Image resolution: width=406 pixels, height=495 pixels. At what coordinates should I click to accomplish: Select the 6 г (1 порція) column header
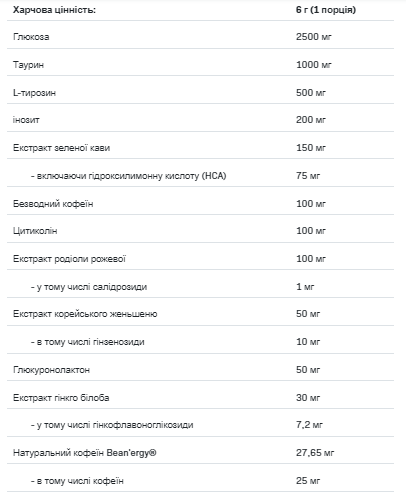tap(326, 10)
